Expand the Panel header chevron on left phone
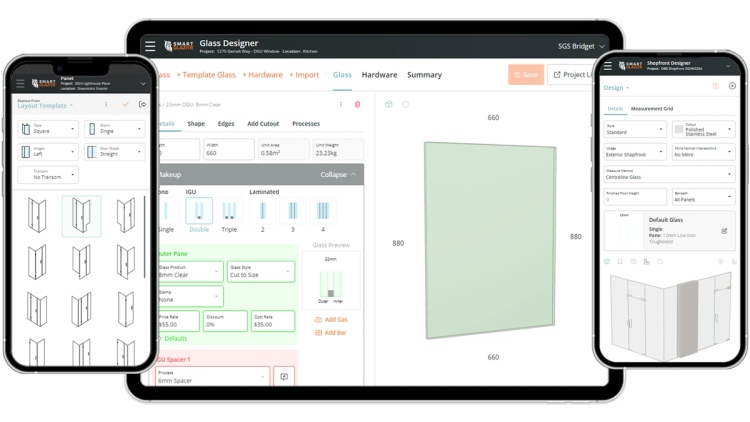This screenshot has height=422, width=750. (143, 84)
